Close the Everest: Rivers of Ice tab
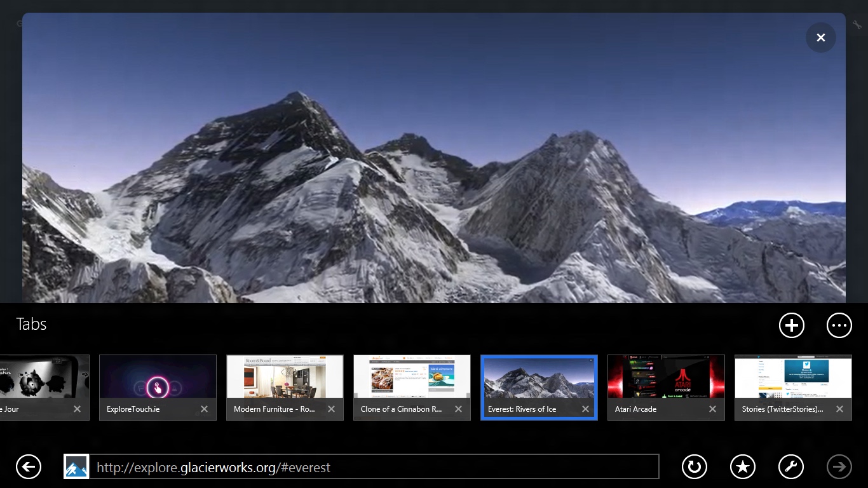This screenshot has height=488, width=868. tap(585, 409)
